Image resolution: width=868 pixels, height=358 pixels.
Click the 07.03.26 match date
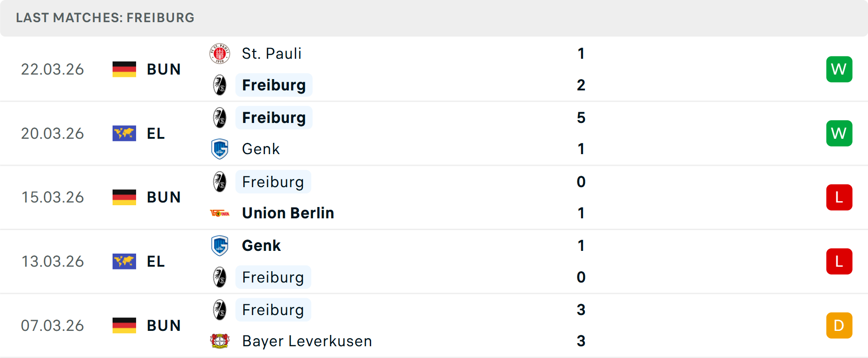click(x=52, y=325)
